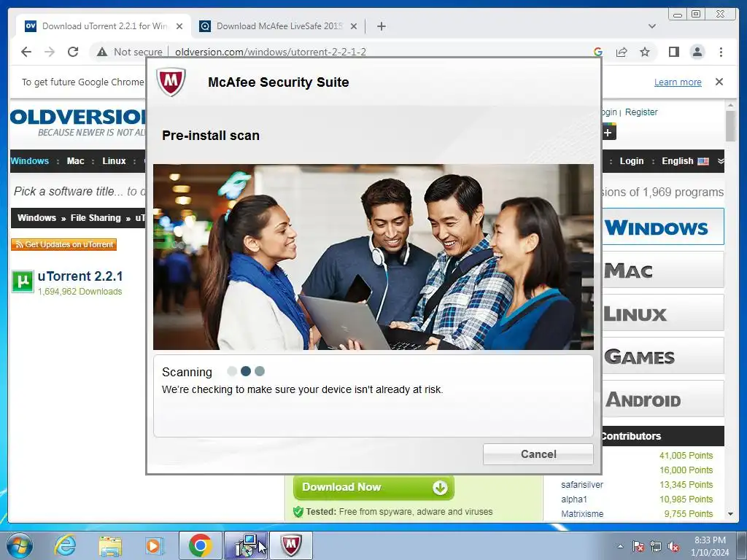Viewport: 747px width, 560px height.
Task: Show hidden tray icons
Action: pyautogui.click(x=620, y=546)
